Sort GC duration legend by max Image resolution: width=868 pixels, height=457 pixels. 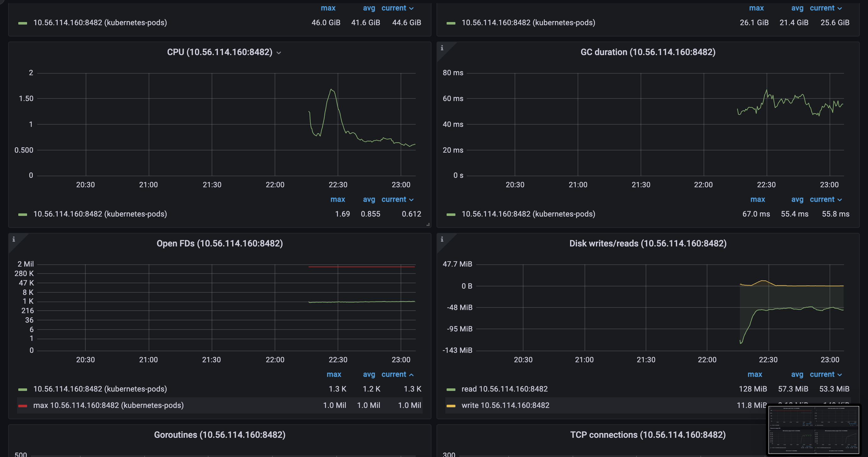coord(757,199)
